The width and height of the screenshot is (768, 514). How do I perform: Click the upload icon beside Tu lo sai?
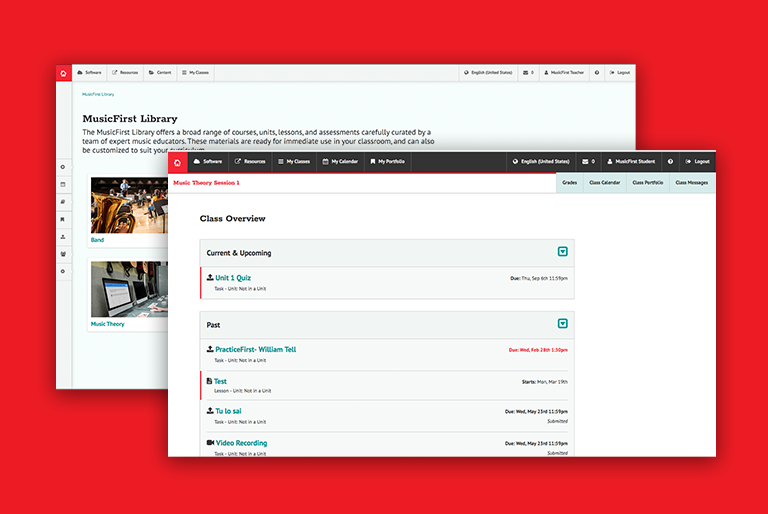pos(210,411)
